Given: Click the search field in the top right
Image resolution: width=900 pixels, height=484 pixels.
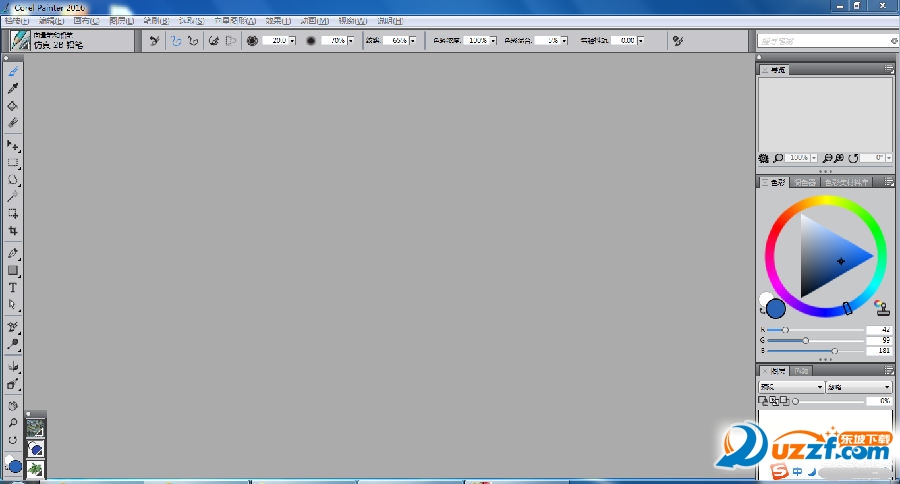Looking at the screenshot, I should click(x=823, y=41).
